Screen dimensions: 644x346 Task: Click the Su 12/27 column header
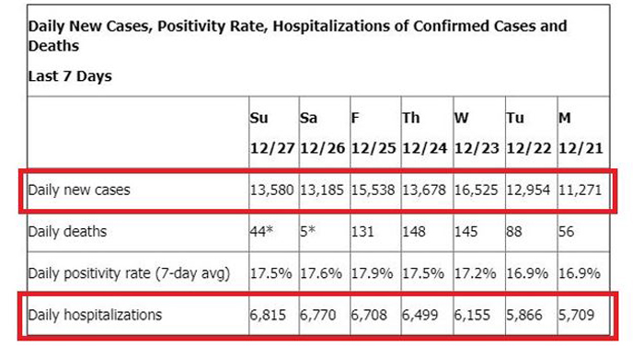[x=273, y=133]
